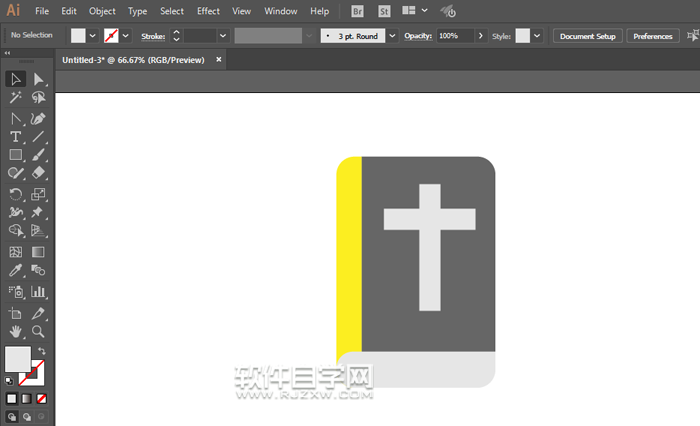Select the Eyedropper tool
This screenshot has height=426, width=700.
point(16,271)
